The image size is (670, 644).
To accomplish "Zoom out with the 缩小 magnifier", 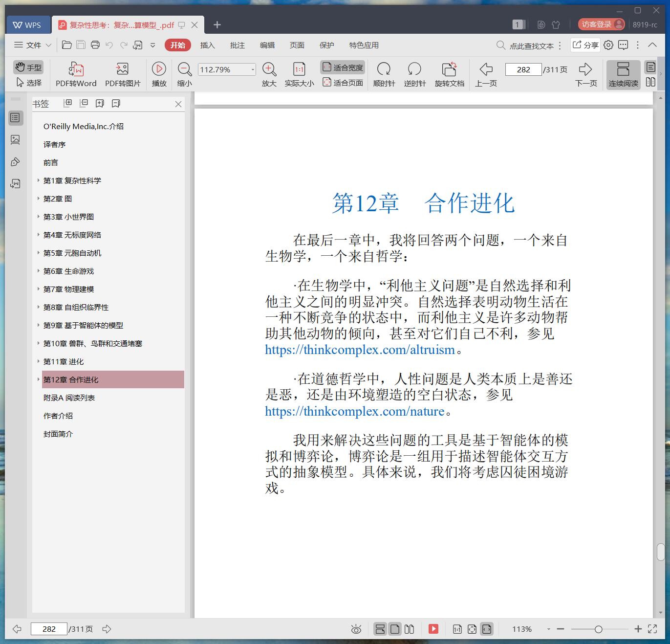I will click(184, 75).
